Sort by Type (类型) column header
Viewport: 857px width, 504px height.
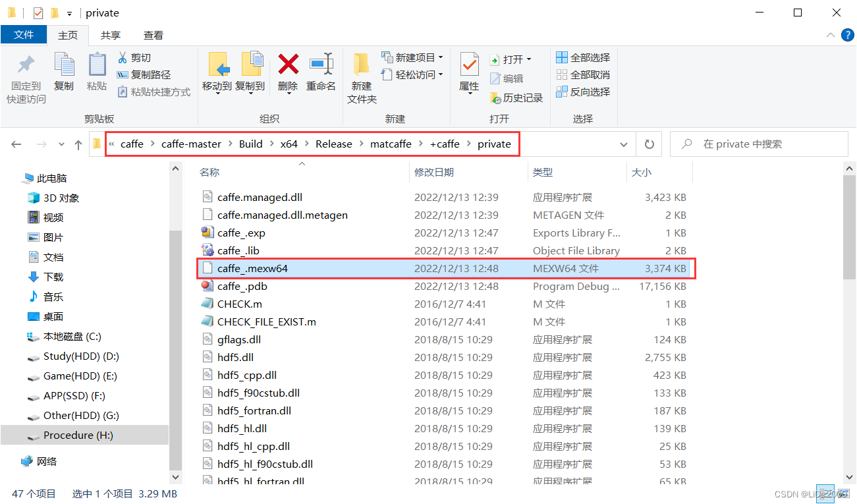[543, 172]
